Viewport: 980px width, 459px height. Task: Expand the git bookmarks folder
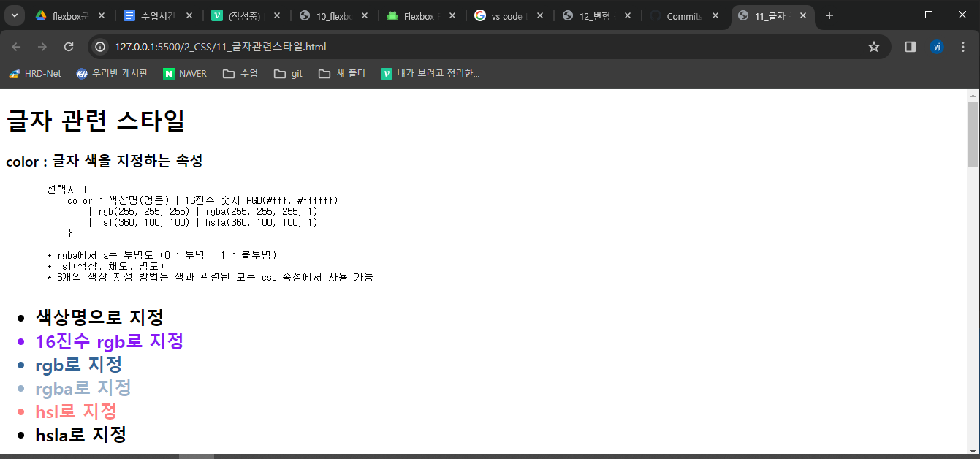pos(288,73)
